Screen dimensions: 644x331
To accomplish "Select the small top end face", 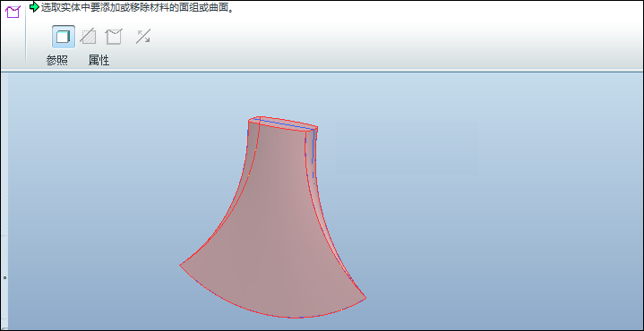I will (283, 123).
